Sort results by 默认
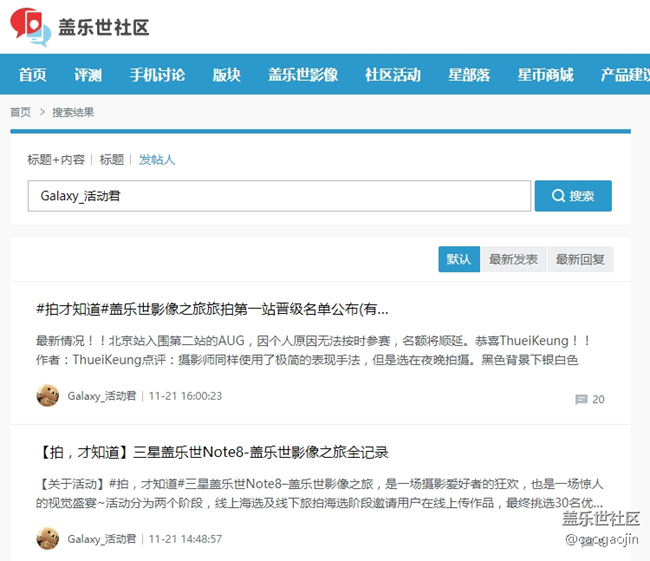Image resolution: width=650 pixels, height=561 pixels. pyautogui.click(x=459, y=259)
